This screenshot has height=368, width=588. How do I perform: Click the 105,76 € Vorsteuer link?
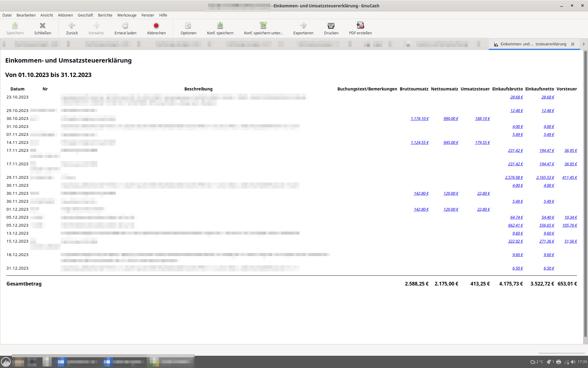569,225
